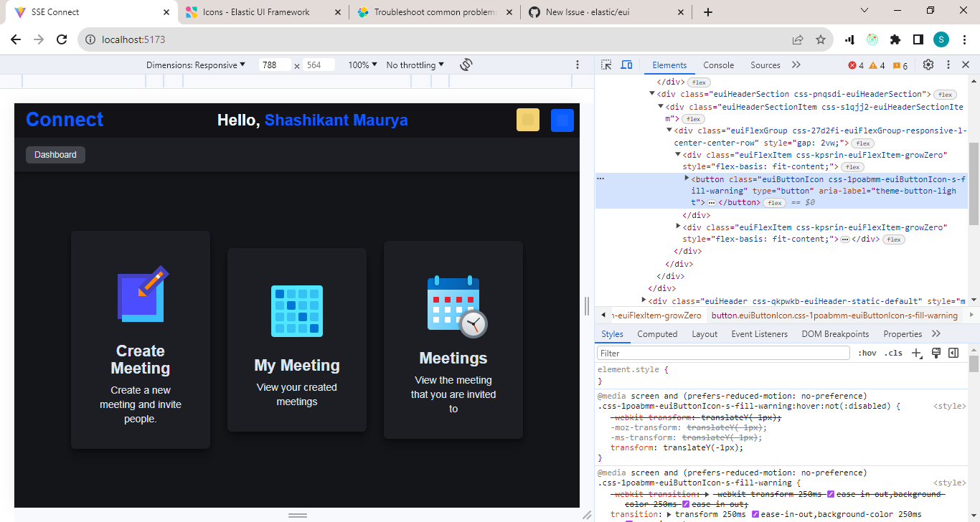Switch to the Console tab in DevTools
The image size is (980, 522).
[718, 65]
